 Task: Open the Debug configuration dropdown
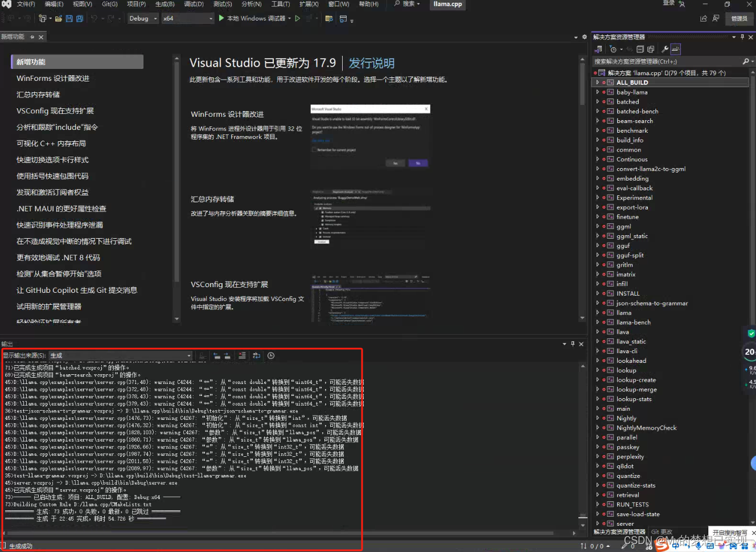point(155,18)
